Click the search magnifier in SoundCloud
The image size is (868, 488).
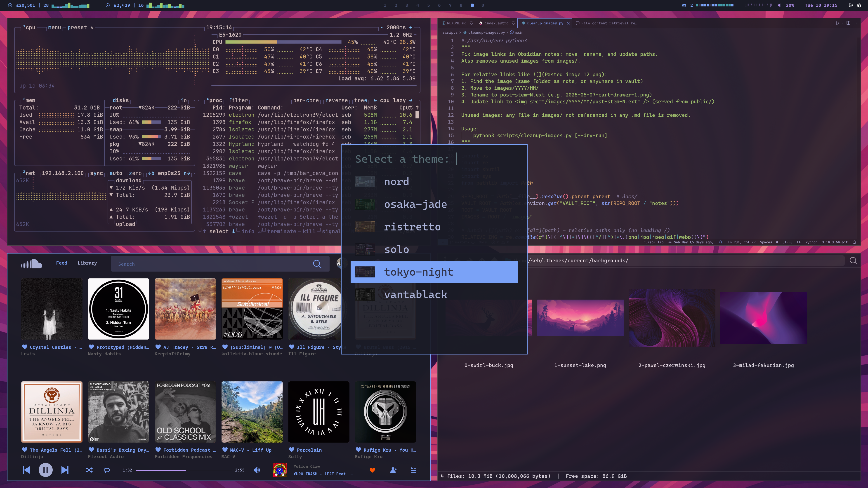(x=317, y=264)
